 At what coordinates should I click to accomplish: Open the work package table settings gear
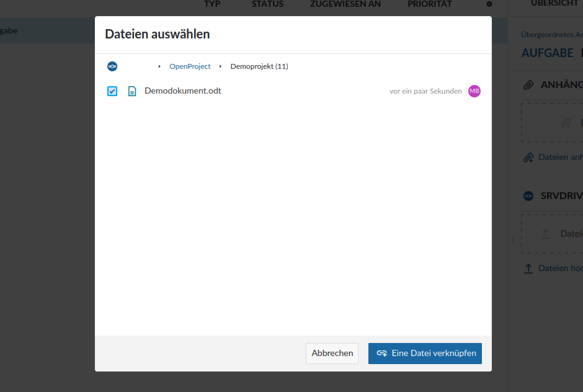coord(489,4)
